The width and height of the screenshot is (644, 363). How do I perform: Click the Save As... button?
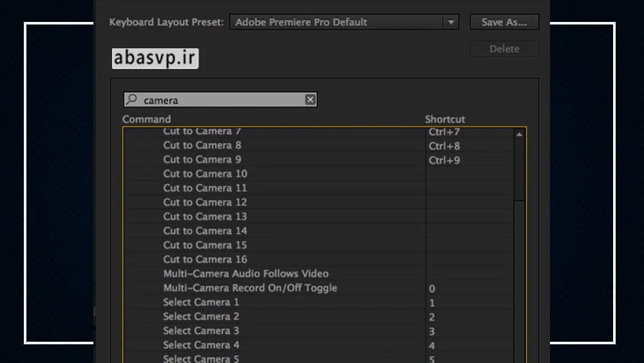coord(504,22)
